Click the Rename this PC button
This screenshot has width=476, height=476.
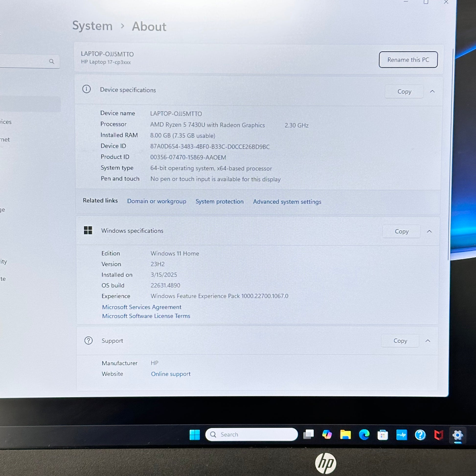pos(408,60)
